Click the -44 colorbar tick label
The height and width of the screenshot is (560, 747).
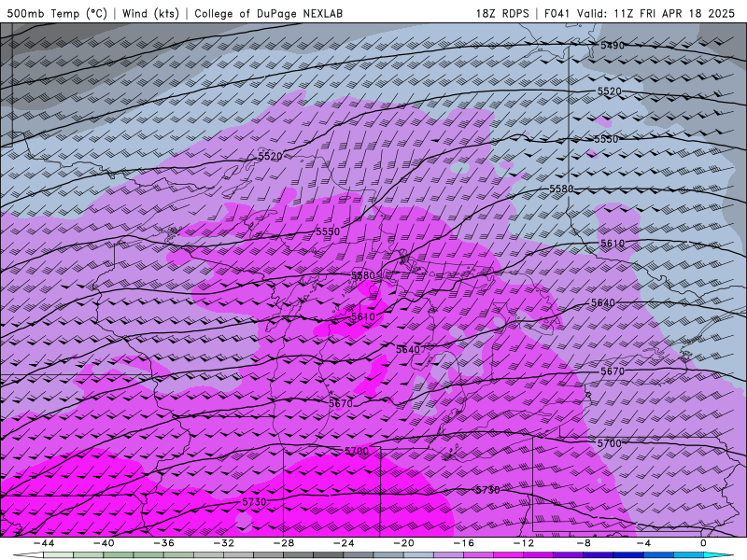pos(43,543)
